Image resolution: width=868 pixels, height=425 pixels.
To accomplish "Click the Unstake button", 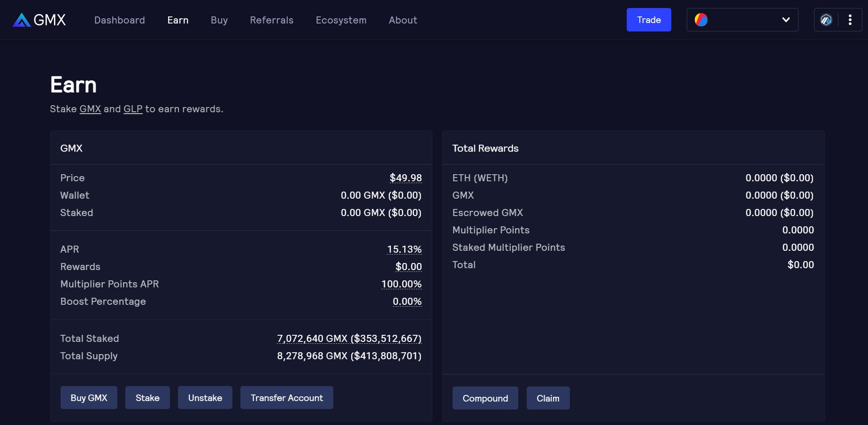I will (x=205, y=398).
